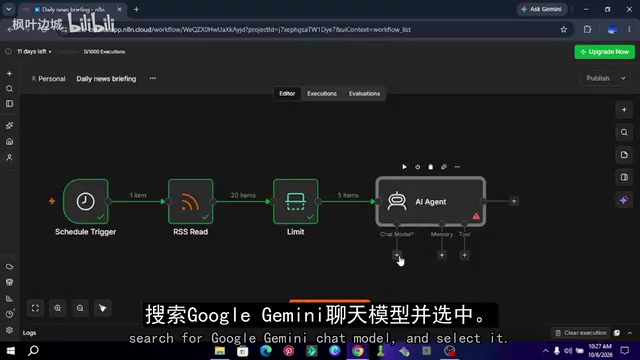
Task: Open Chrome from the taskbar
Action: 358,351
